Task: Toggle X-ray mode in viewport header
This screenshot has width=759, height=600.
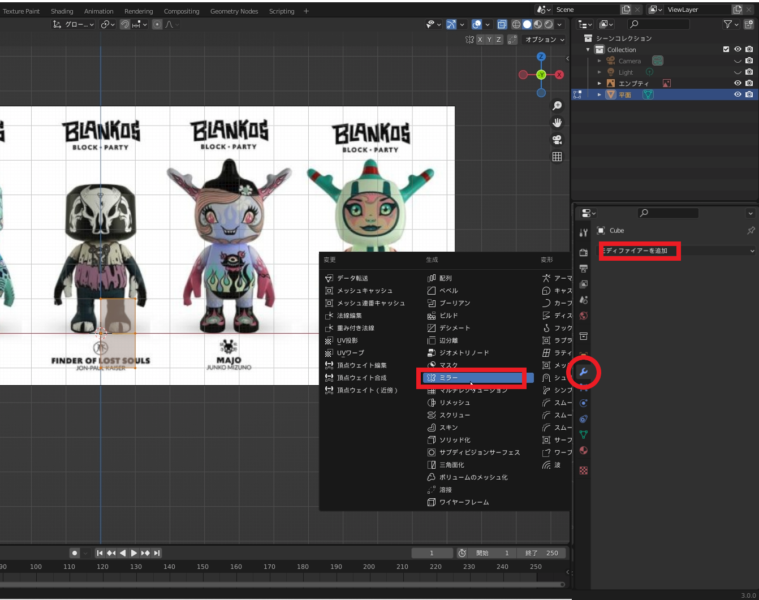Action: click(x=502, y=24)
